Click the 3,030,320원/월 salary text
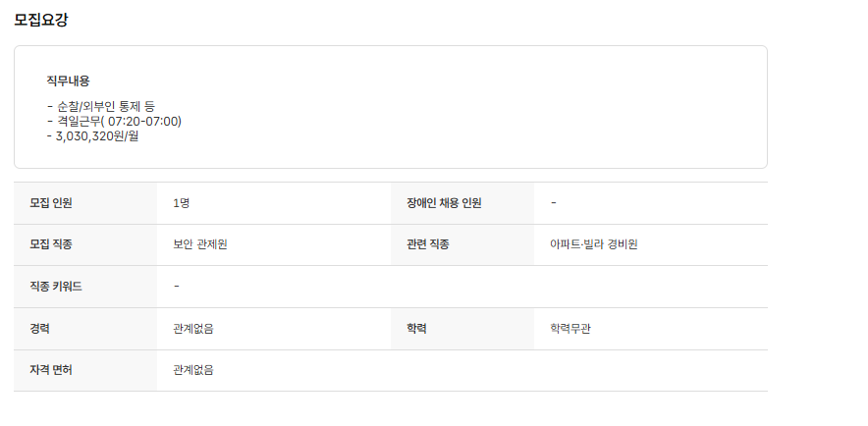 (92, 135)
